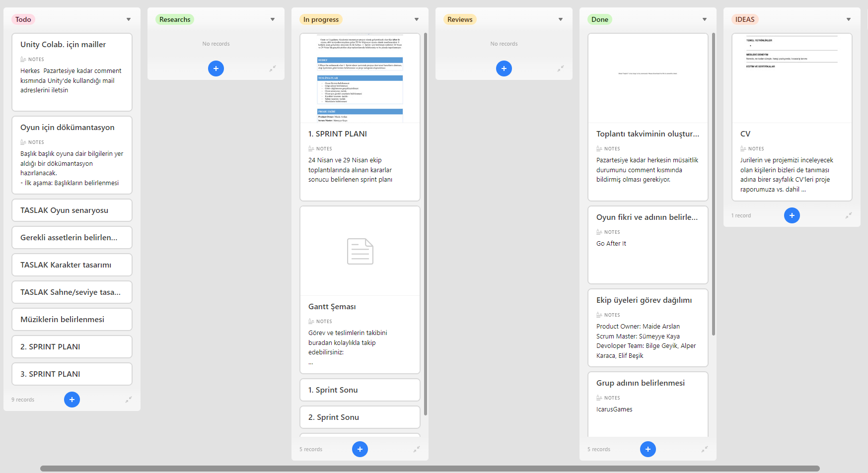The height and width of the screenshot is (473, 868).
Task: Add a new record to Todo column
Action: pyautogui.click(x=72, y=400)
